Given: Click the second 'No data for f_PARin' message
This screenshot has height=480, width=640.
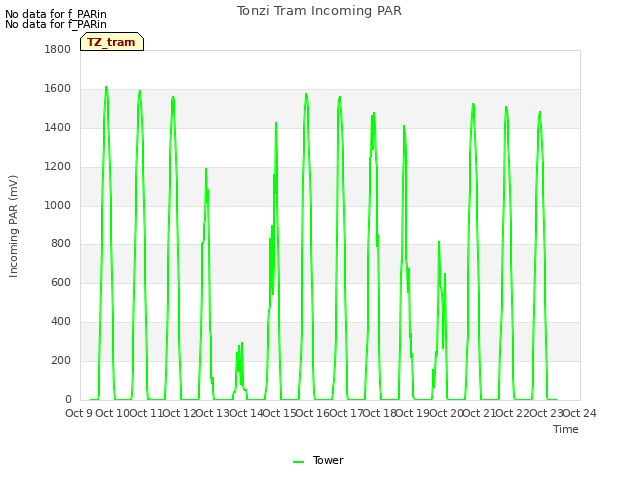Looking at the screenshot, I should click(x=56, y=24).
